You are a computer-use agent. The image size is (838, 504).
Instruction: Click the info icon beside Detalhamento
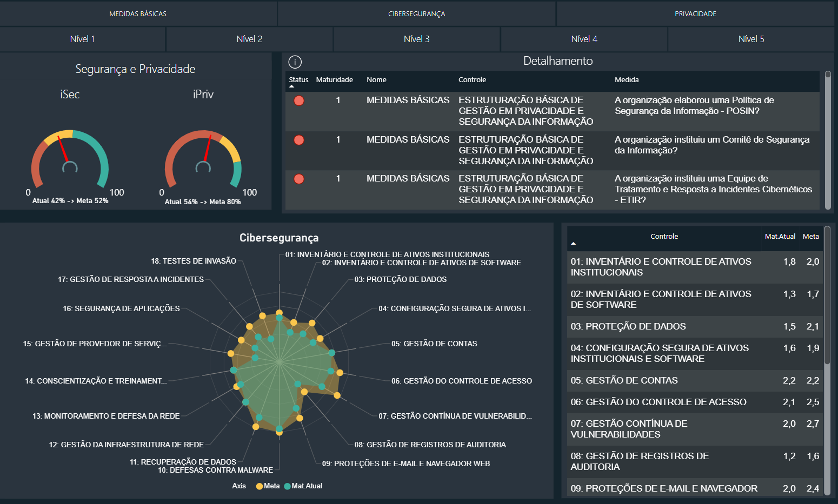tap(295, 62)
